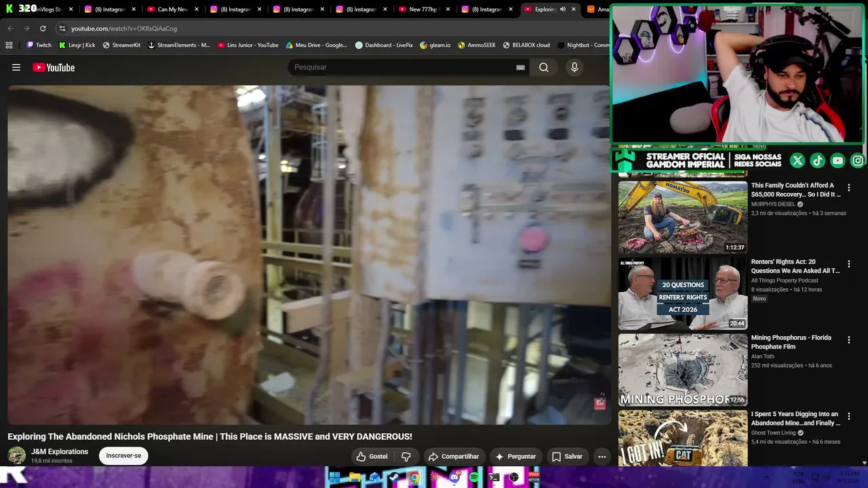Go to the YouTube home logo

point(54,67)
